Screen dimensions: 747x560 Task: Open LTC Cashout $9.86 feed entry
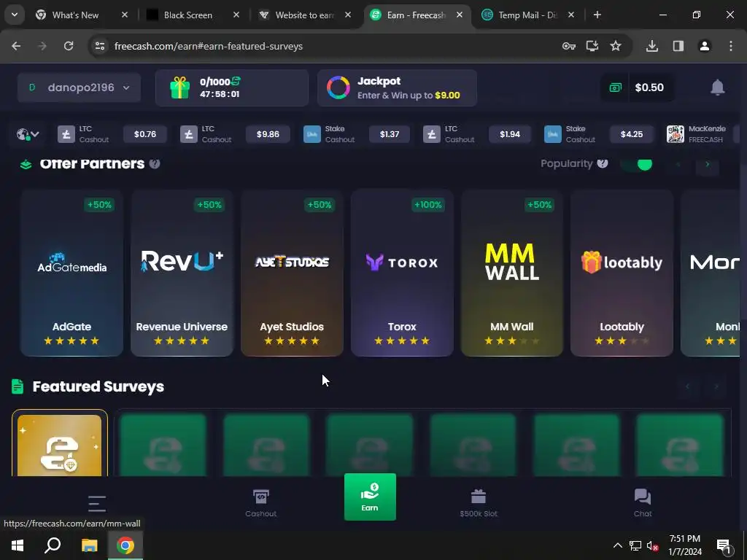click(x=235, y=134)
